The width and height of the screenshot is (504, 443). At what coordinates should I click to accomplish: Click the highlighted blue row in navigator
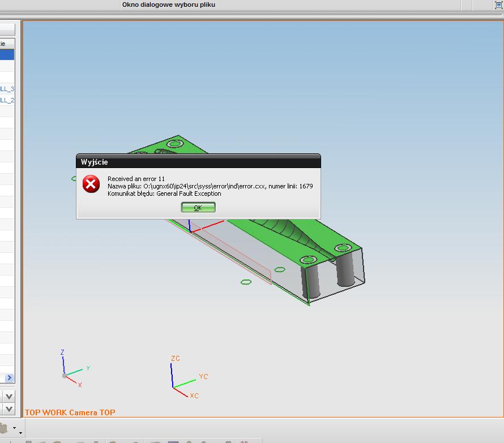coord(7,55)
